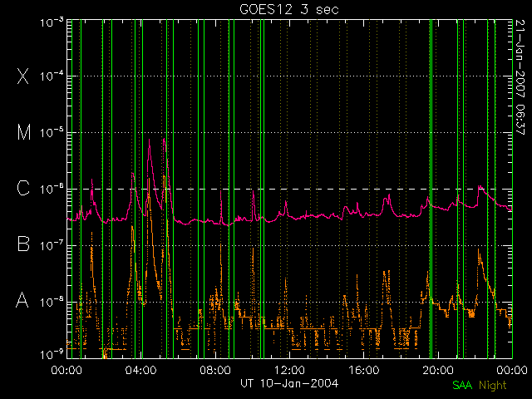Click the 10^-9 y-axis tick label
532x399 pixels.
pos(52,355)
